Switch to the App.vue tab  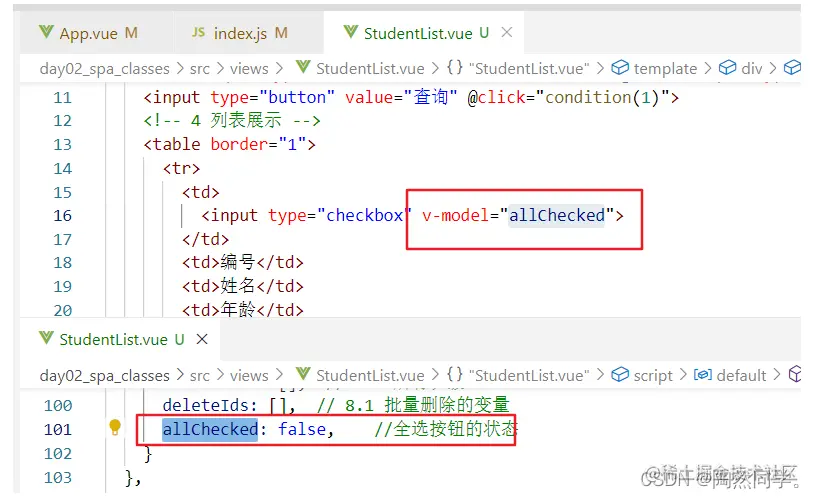[96, 33]
